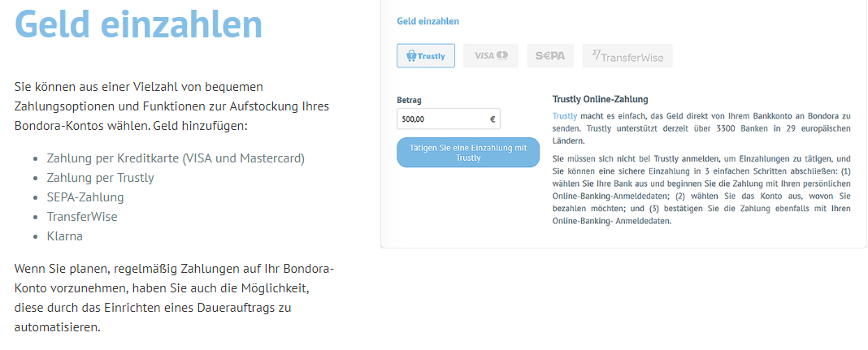Click 'Tätigen Sie eine Einzahlung mit Trustly' button
Image resolution: width=868 pixels, height=350 pixels.
click(468, 153)
